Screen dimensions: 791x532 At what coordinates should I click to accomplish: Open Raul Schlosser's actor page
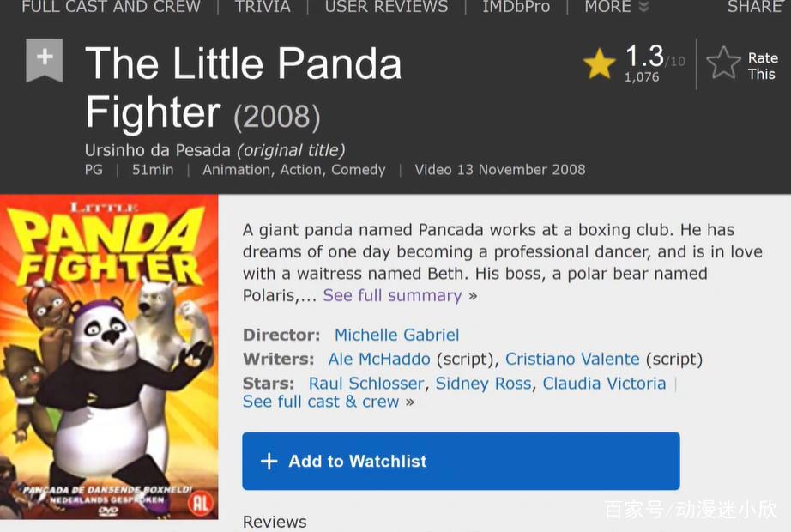(366, 384)
